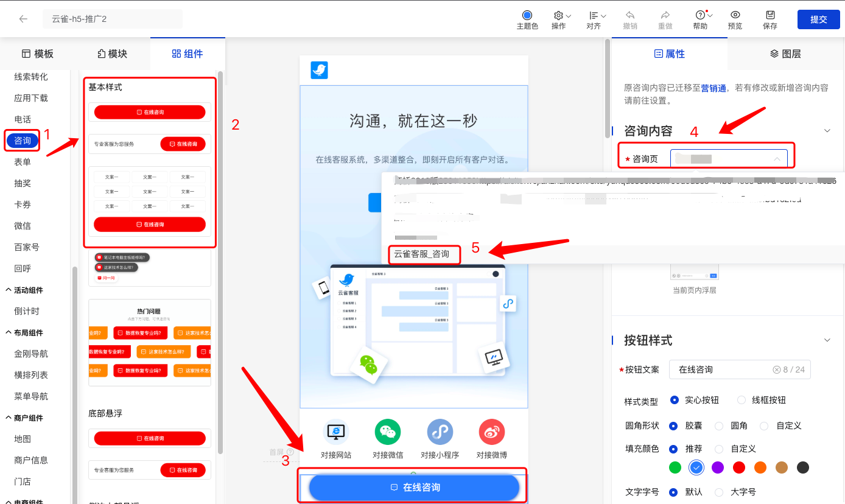
Task: Switch to the 模板 tab
Action: [x=38, y=54]
